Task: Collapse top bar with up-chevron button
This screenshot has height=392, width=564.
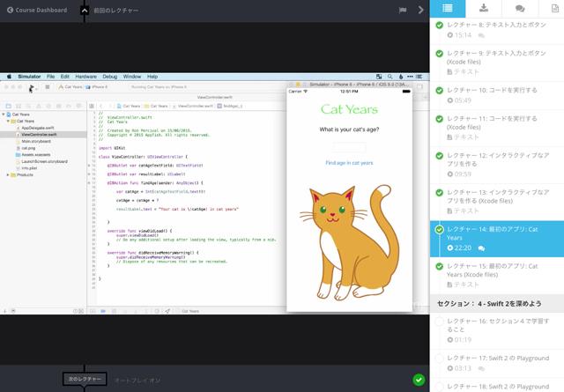Action: [85, 11]
